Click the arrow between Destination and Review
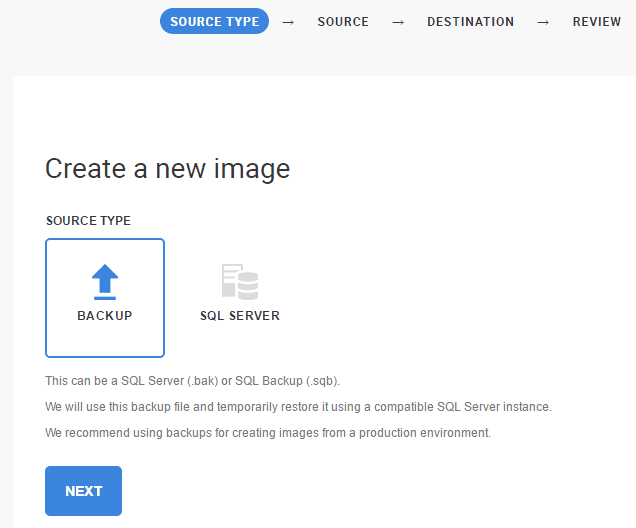 point(543,22)
